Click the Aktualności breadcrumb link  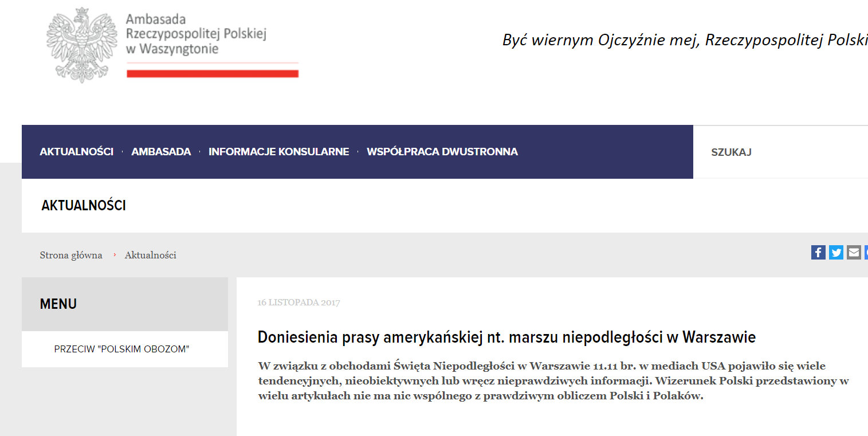click(x=150, y=255)
